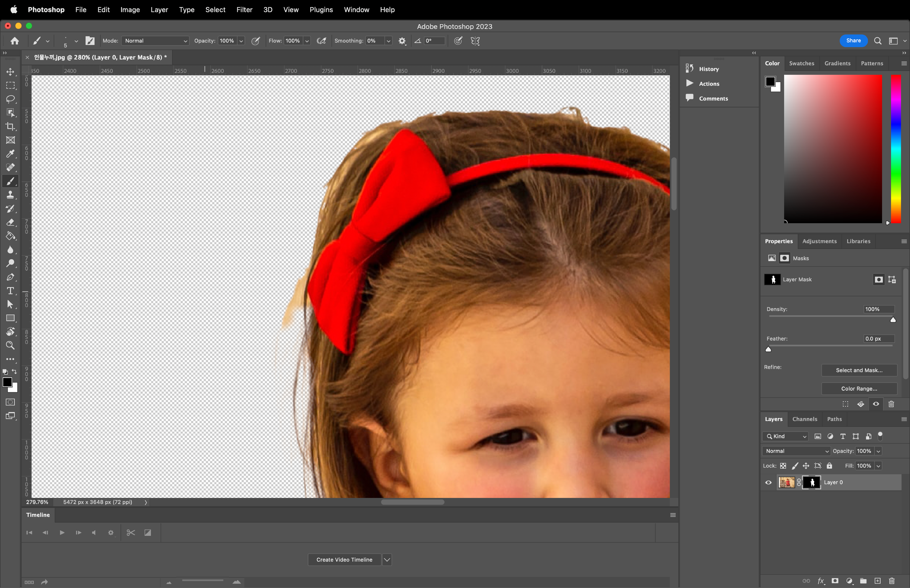
Task: Expand Create Video Timeline options arrow
Action: pos(387,560)
